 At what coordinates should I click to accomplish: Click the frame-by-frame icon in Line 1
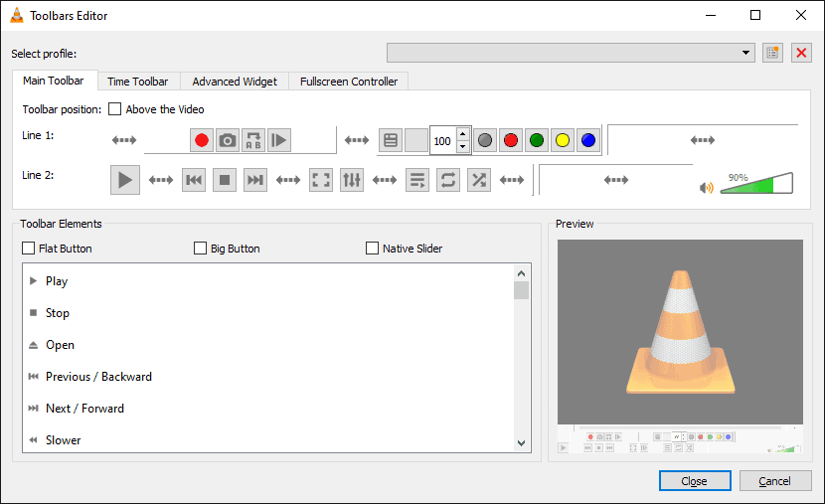tap(279, 140)
